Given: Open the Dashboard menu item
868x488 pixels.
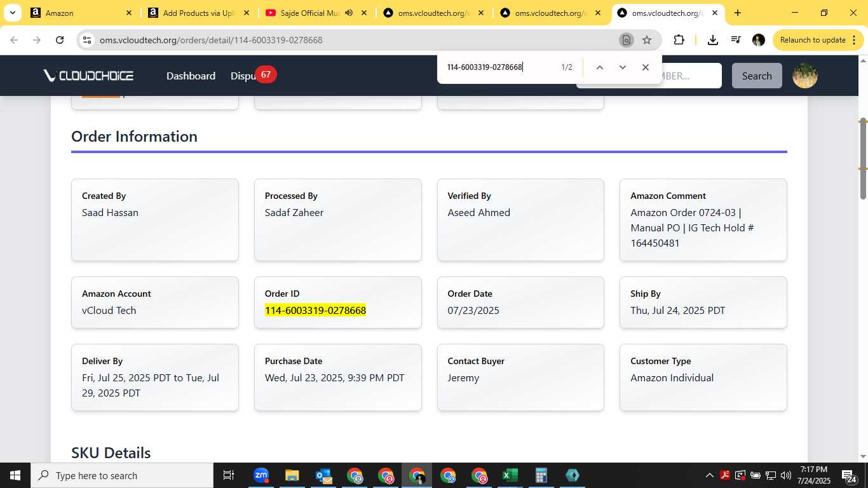Looking at the screenshot, I should point(191,76).
